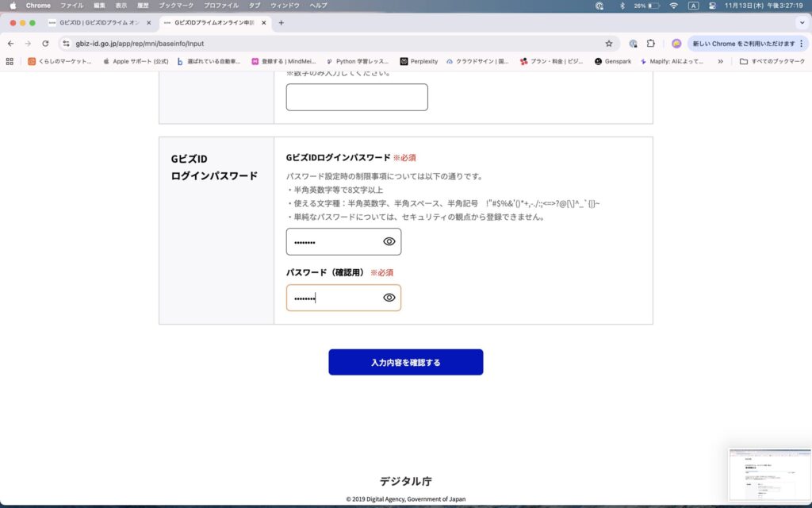
Task: Click the Chrome profile avatar icon
Action: [x=676, y=44]
